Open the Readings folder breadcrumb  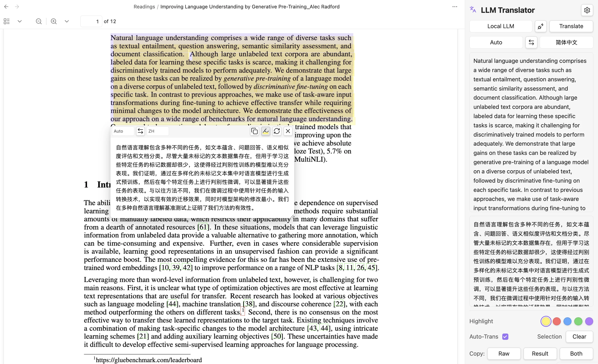144,7
